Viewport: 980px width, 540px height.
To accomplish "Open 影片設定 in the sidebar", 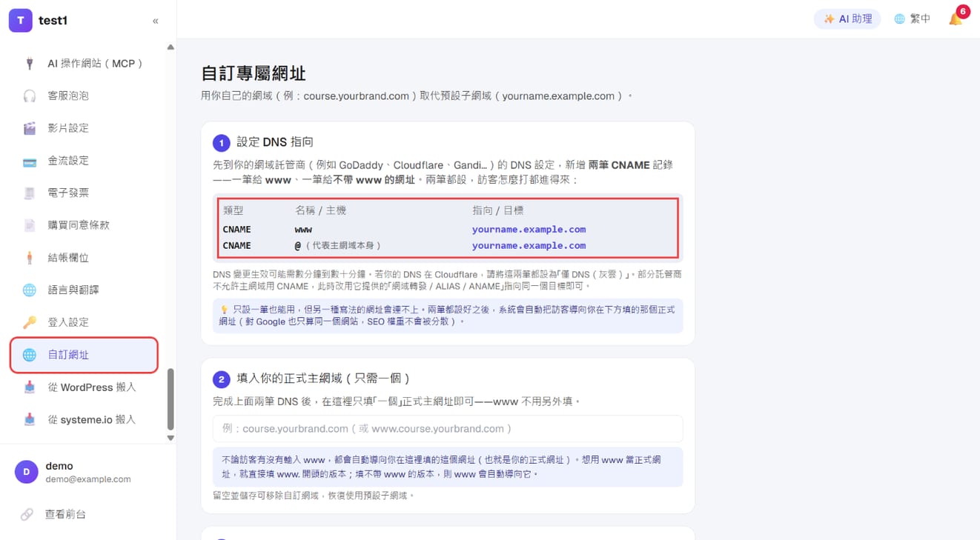I will (84, 128).
